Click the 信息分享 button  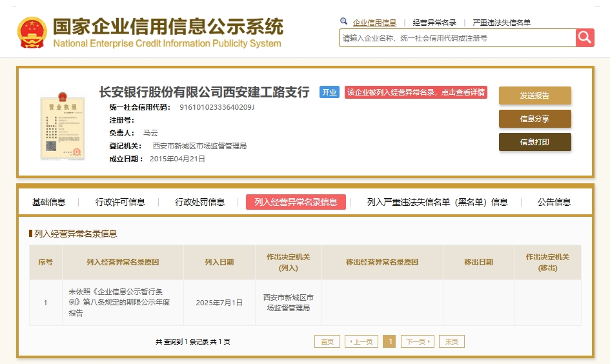535,119
